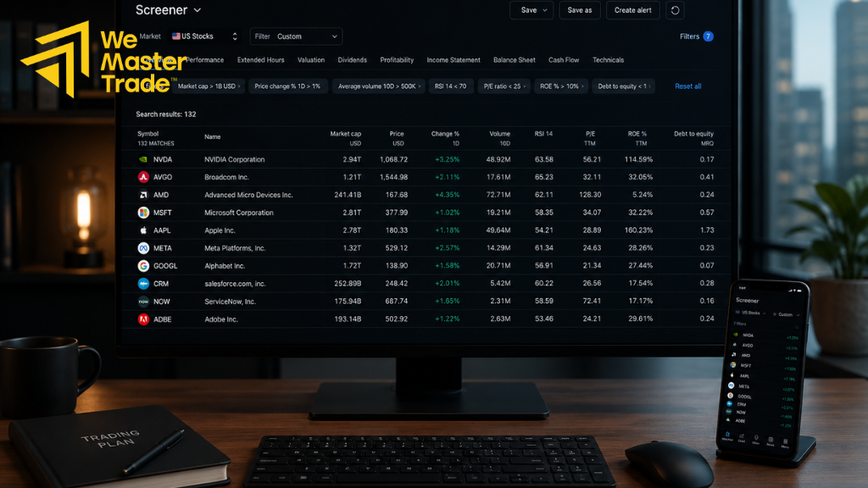The width and height of the screenshot is (868, 488).
Task: Sort by the ROE % column header
Action: (637, 134)
